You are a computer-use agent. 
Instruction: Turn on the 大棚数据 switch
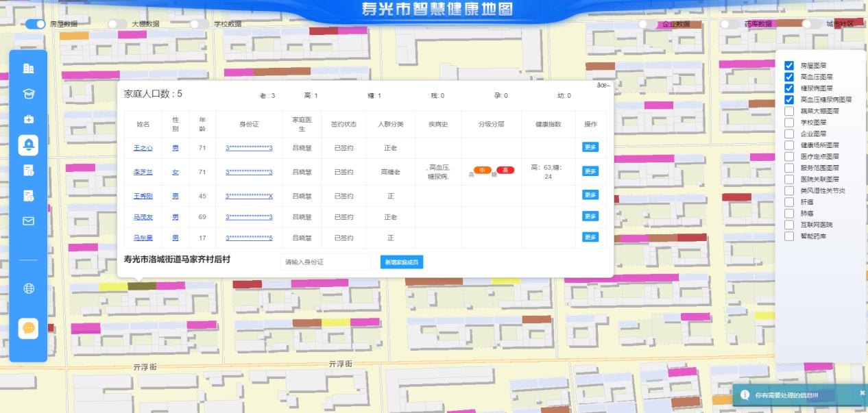tap(117, 24)
